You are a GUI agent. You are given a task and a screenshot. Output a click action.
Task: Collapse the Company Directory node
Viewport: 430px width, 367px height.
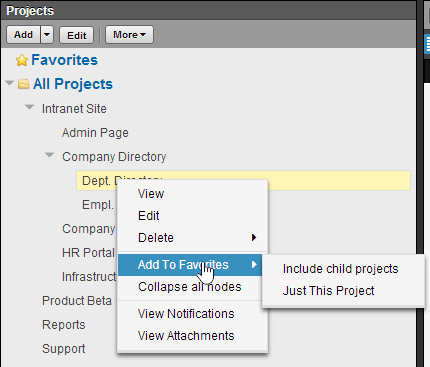click(x=50, y=155)
